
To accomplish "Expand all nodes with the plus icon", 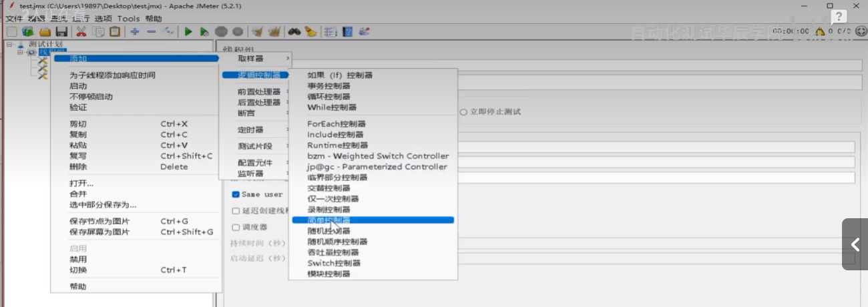I will 135,31.
